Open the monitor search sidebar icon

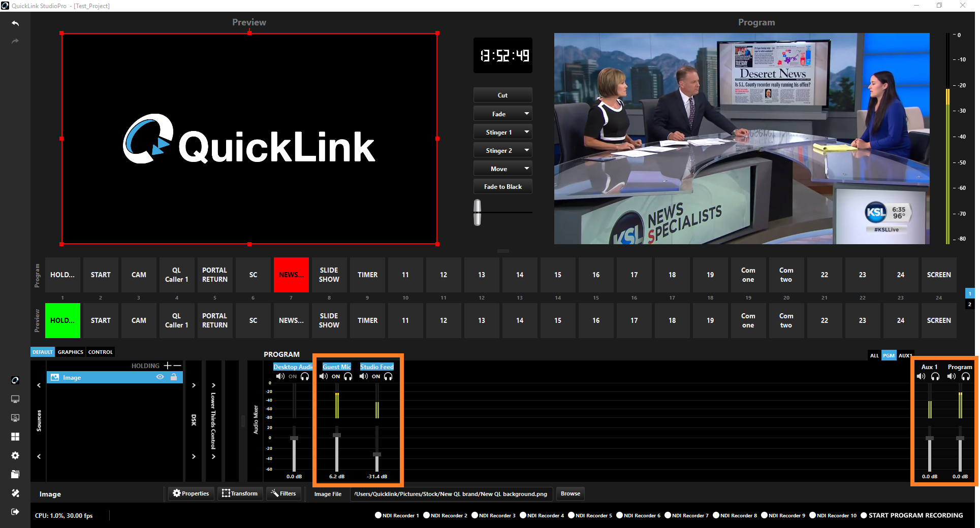[15, 418]
